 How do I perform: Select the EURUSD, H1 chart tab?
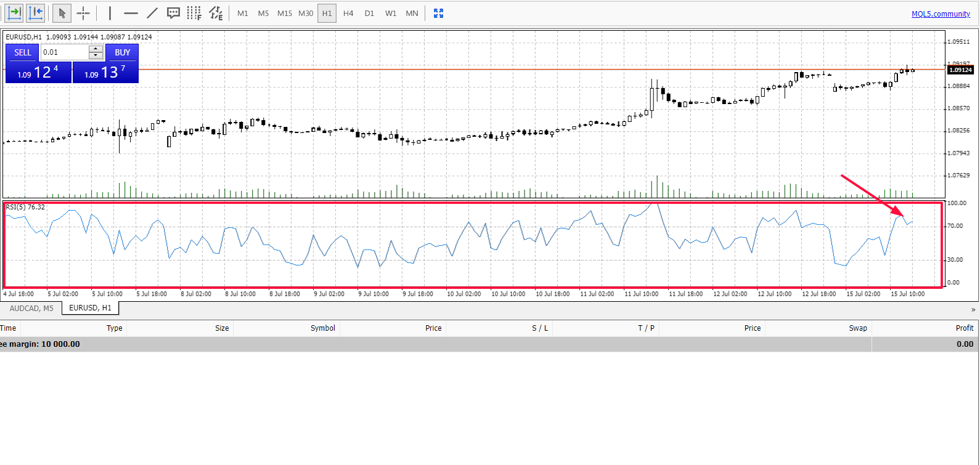click(x=90, y=307)
